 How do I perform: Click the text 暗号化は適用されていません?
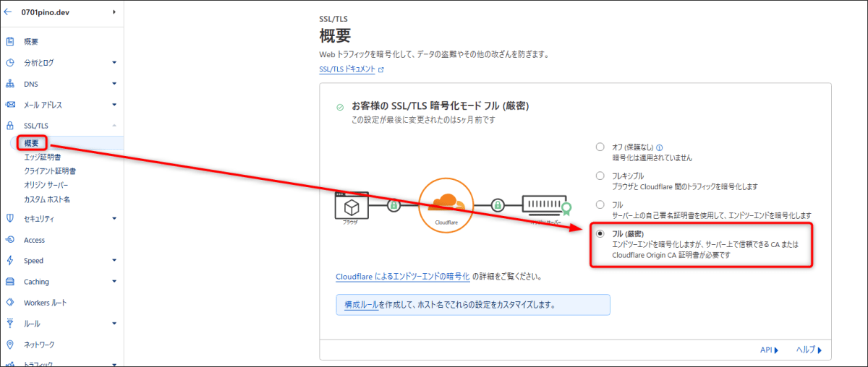[x=654, y=157]
